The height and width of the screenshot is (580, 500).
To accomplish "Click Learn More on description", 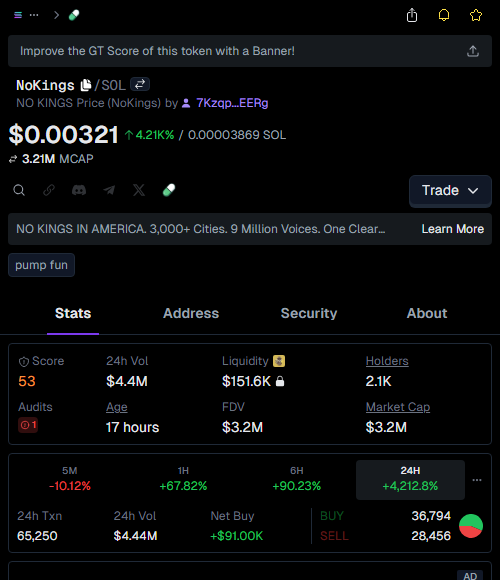I will [453, 229].
